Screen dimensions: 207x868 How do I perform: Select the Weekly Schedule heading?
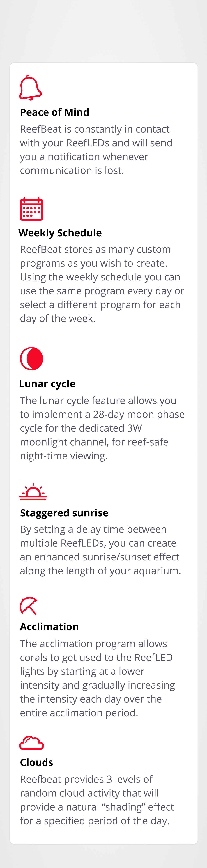60,233
